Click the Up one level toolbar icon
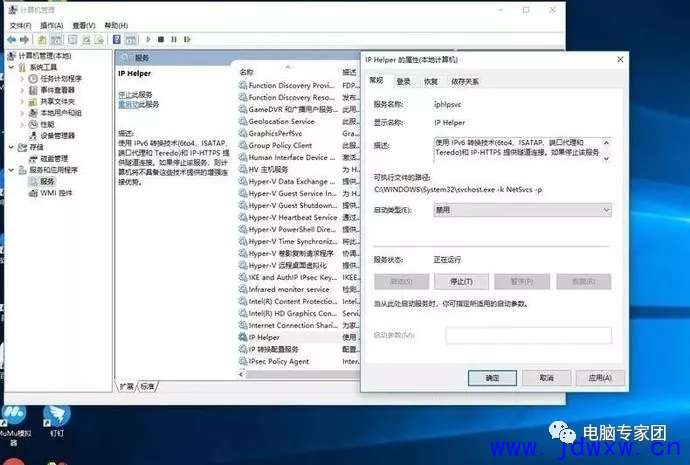The width and height of the screenshot is (690, 465). click(42, 40)
